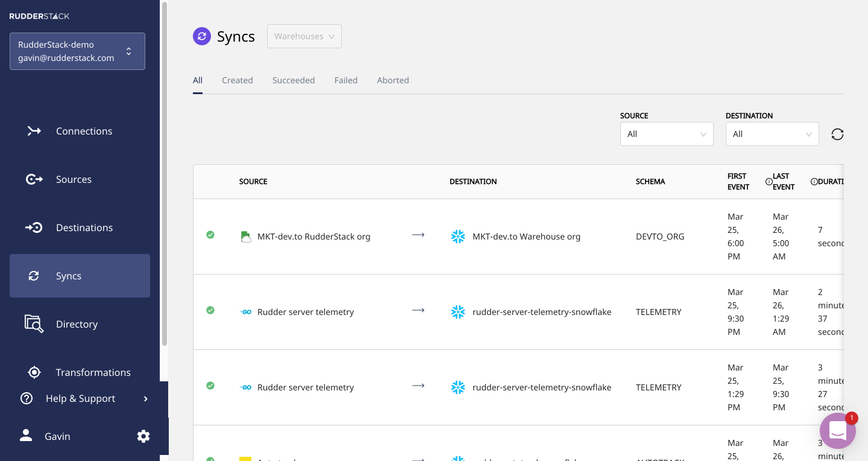Image resolution: width=868 pixels, height=461 pixels.
Task: Go to Sources in the sidebar
Action: 74,179
